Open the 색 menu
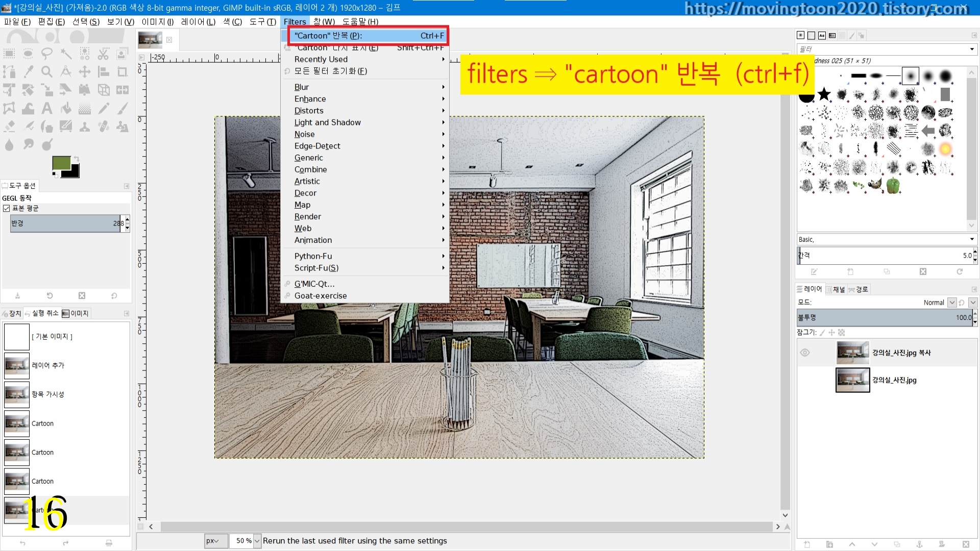 233,21
